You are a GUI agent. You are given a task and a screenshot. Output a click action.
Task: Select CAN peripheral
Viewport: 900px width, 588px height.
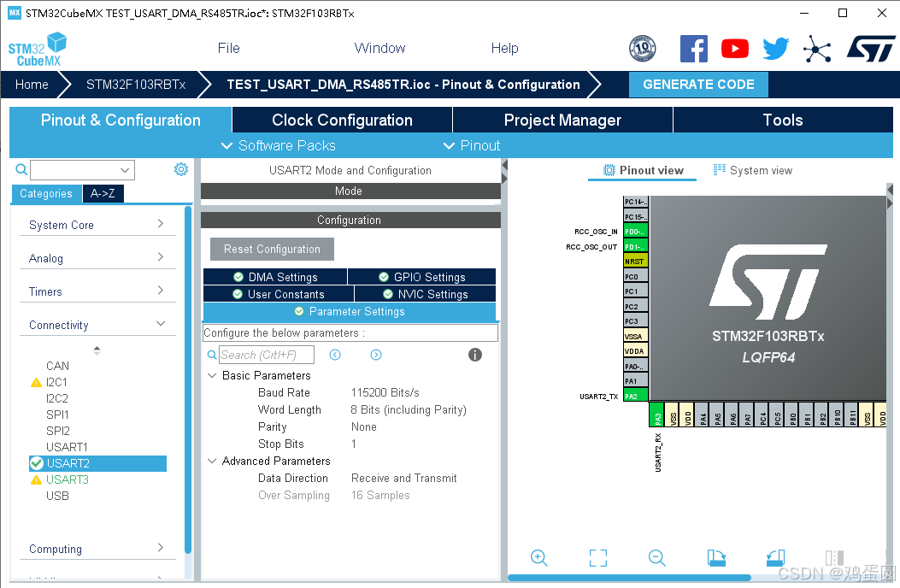[x=57, y=366]
